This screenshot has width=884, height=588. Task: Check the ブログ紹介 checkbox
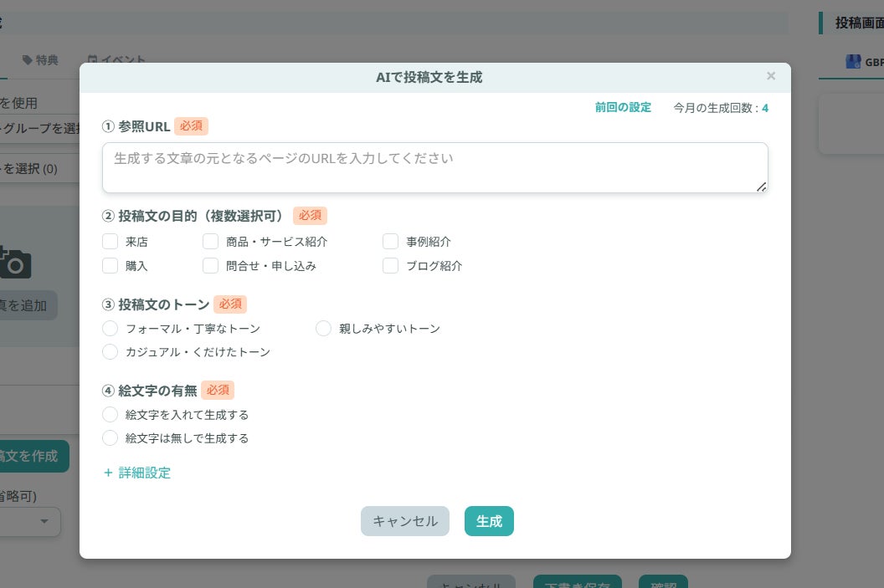pyautogui.click(x=390, y=265)
